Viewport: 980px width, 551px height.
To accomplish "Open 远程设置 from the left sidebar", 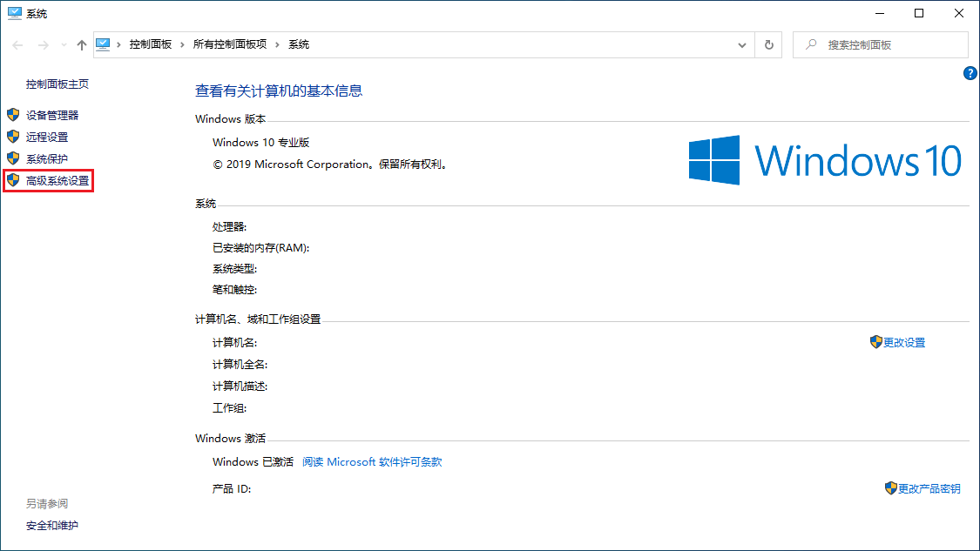I will coord(47,137).
